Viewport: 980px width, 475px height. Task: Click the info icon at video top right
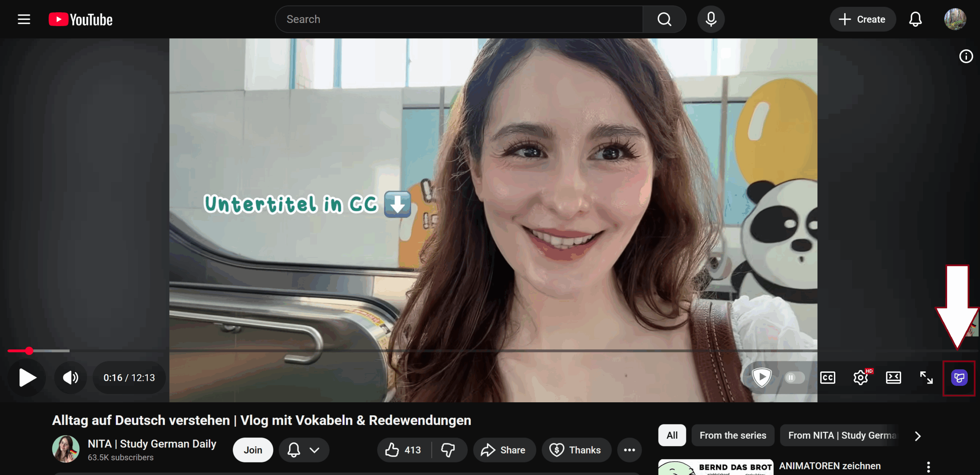click(966, 57)
